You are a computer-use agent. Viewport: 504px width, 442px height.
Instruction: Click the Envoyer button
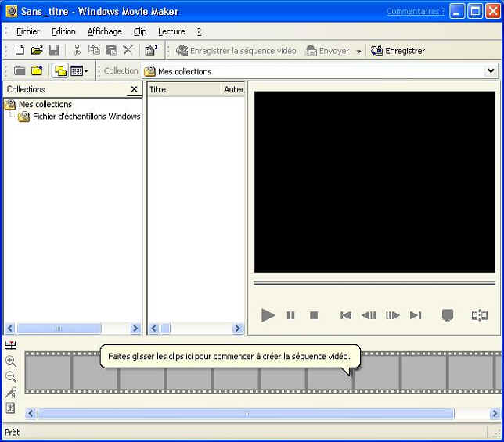(x=328, y=50)
